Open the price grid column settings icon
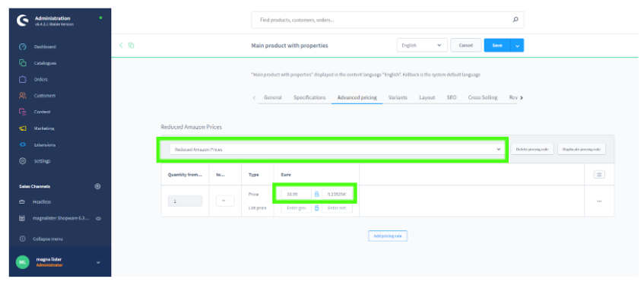The width and height of the screenshot is (644, 282). click(x=599, y=175)
